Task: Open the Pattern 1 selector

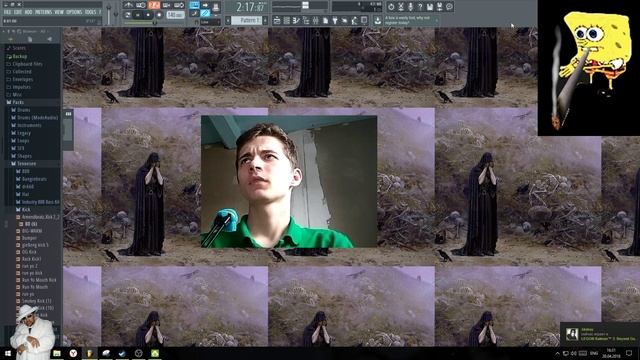Action: coord(247,20)
